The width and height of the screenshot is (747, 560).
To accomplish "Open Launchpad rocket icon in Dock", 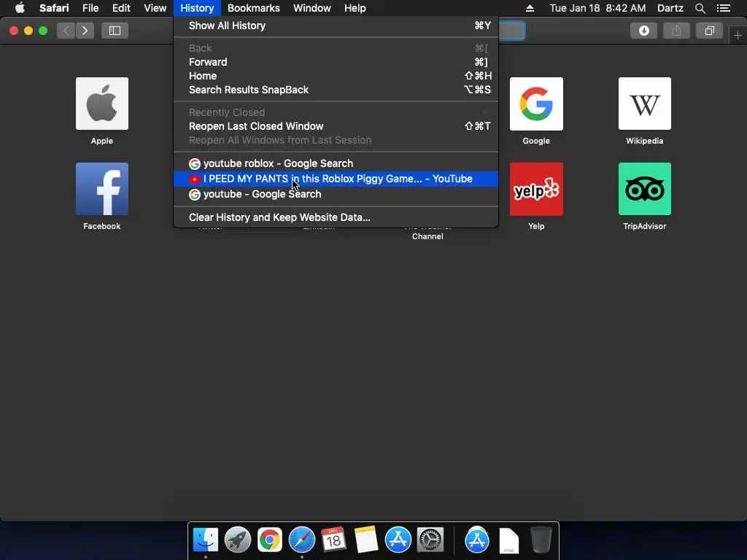I will pyautogui.click(x=237, y=540).
